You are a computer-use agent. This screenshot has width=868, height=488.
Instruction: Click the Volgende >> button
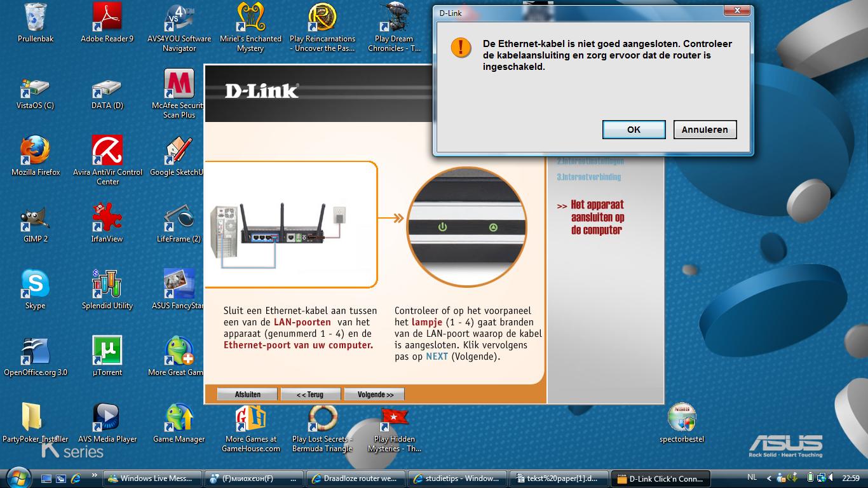point(375,395)
